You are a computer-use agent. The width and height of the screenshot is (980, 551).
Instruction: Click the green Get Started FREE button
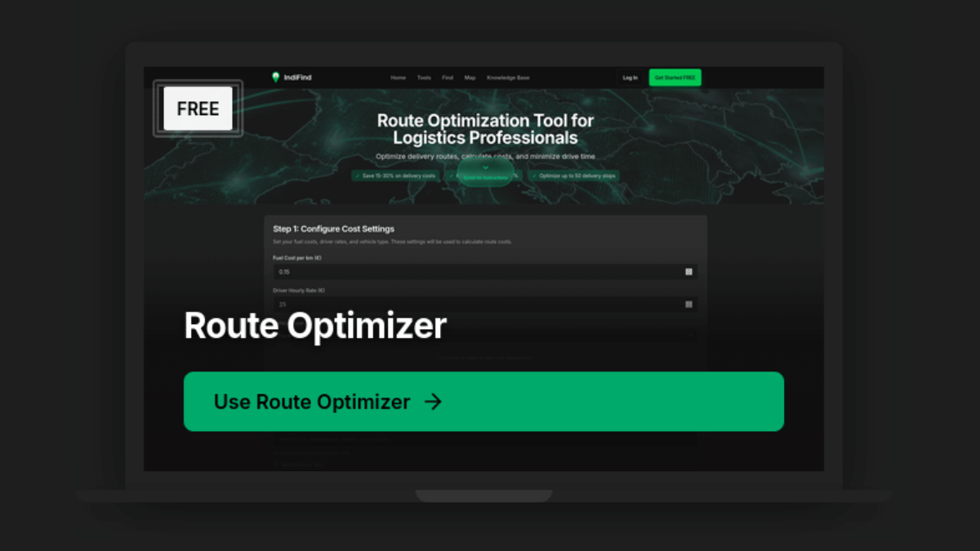coord(675,78)
